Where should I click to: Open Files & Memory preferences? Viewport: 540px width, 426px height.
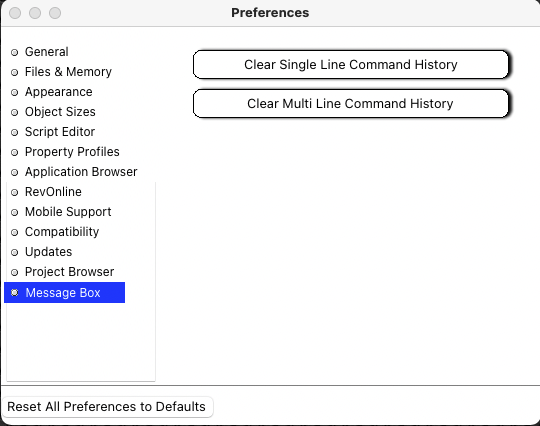click(x=68, y=72)
